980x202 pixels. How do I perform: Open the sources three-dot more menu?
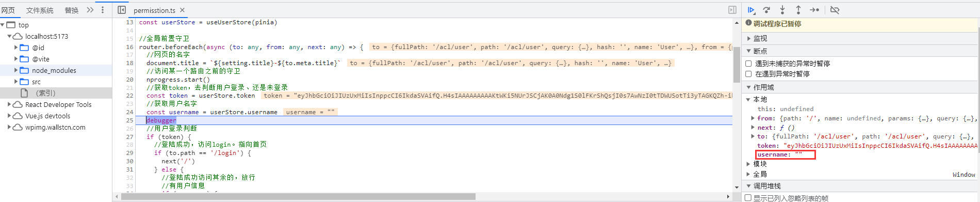click(x=103, y=10)
